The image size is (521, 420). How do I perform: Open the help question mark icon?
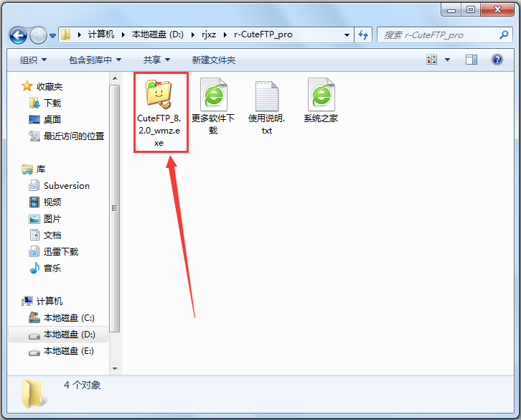point(497,60)
